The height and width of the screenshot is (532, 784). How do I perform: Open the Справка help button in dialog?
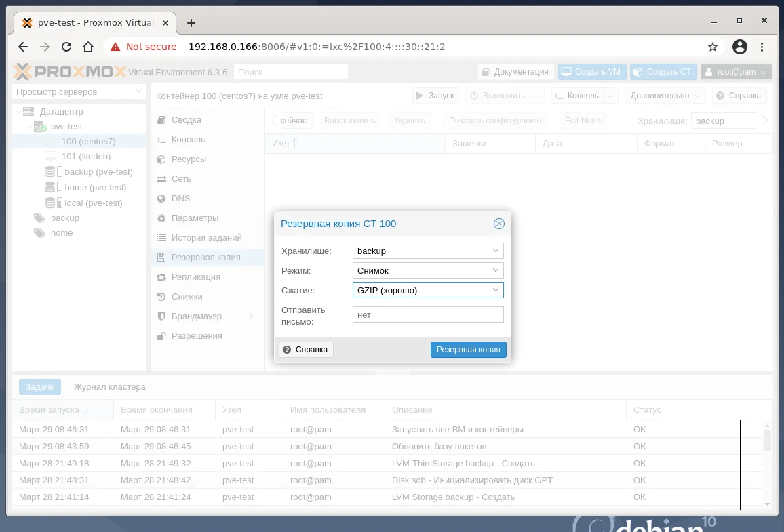click(305, 350)
